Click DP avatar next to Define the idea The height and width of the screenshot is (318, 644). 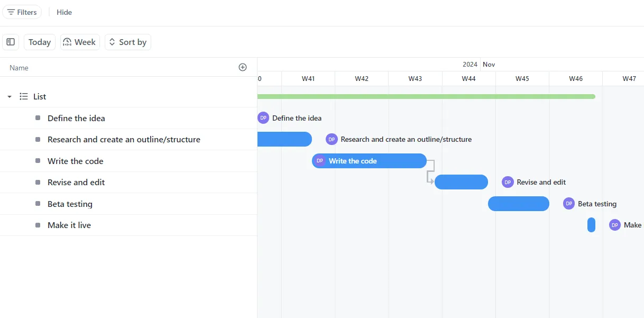click(263, 118)
